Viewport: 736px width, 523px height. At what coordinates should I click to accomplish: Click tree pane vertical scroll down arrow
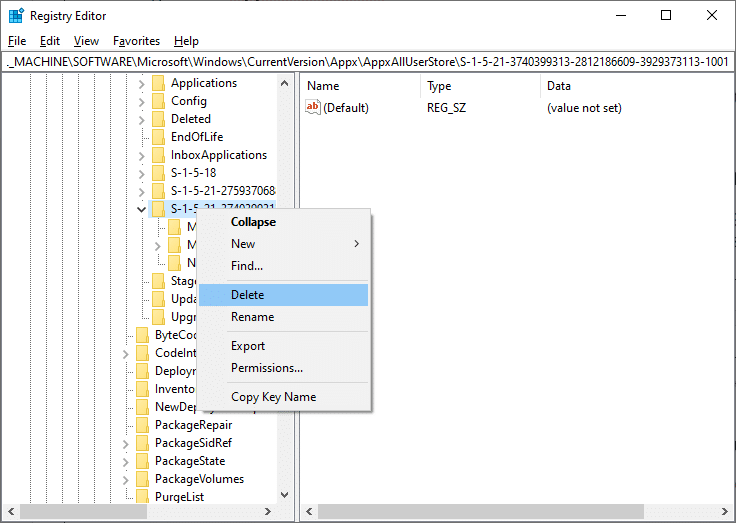point(284,495)
